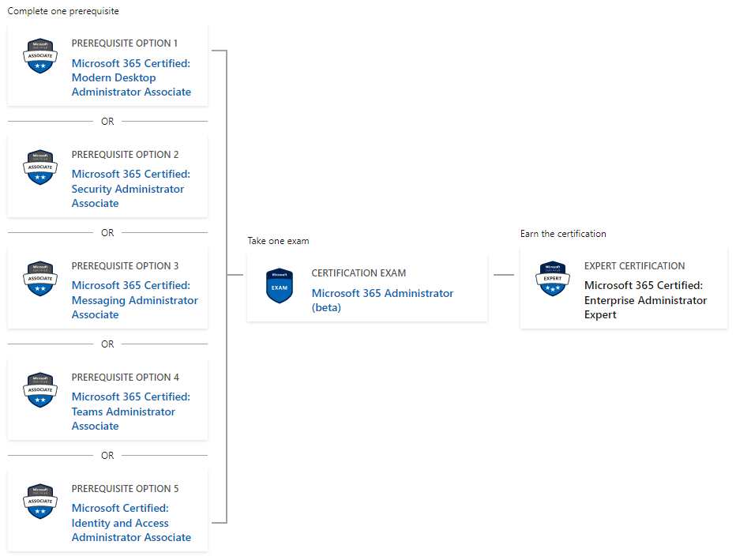Click the OR separator below Option 1
736x560 pixels.
[x=107, y=122]
